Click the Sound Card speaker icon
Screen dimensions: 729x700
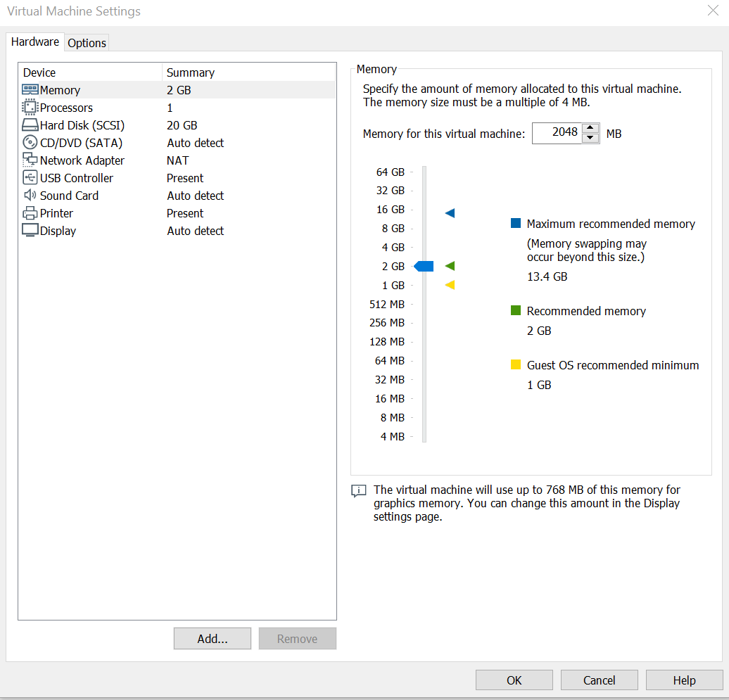[x=30, y=196]
